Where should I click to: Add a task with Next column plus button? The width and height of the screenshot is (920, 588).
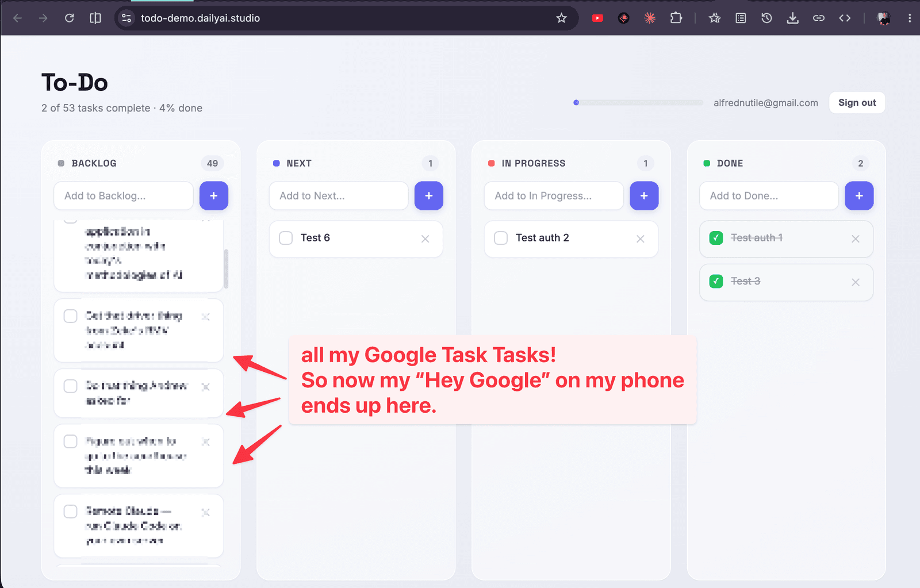[x=429, y=196]
